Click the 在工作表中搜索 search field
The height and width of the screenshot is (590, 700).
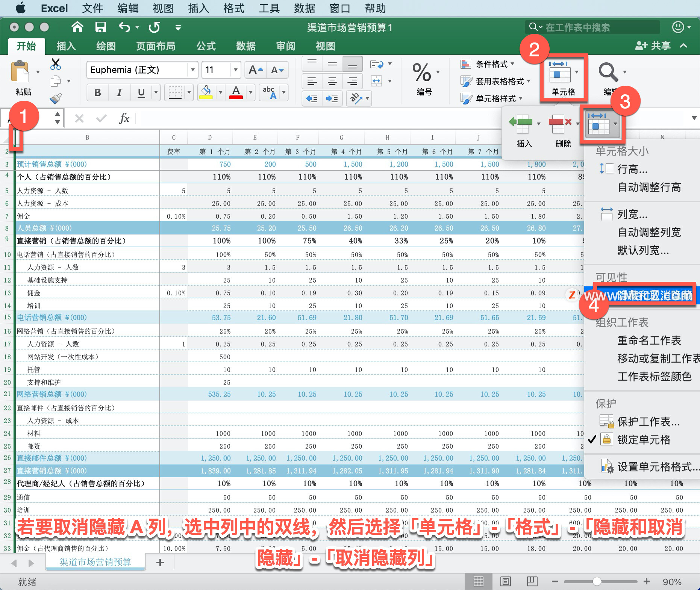(x=592, y=27)
